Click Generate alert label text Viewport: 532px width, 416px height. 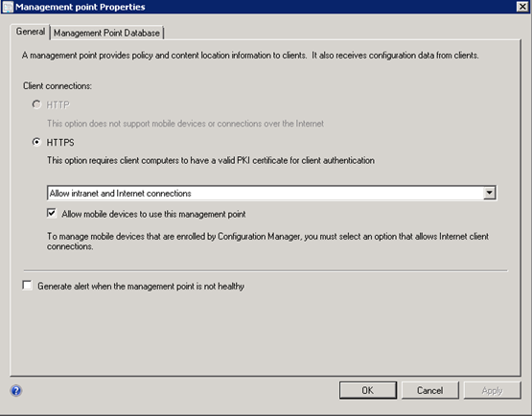[x=141, y=287]
